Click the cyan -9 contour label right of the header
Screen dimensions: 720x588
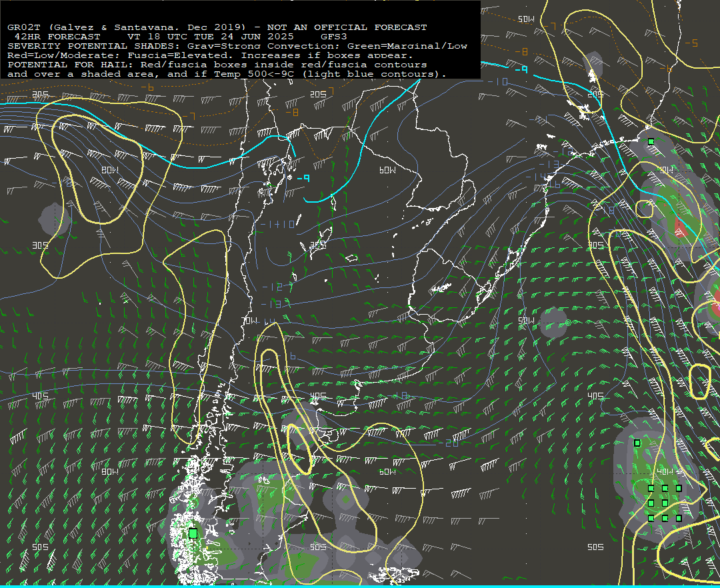pyautogui.click(x=521, y=69)
